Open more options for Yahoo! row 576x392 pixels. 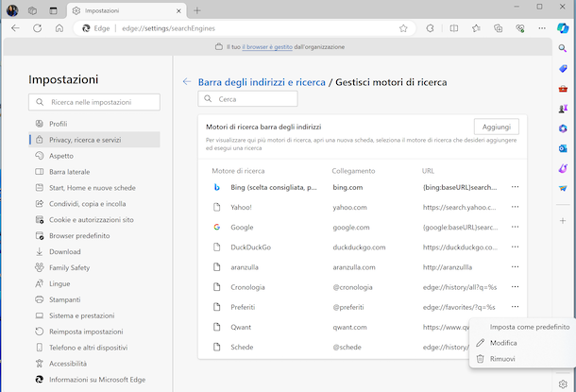(x=515, y=207)
